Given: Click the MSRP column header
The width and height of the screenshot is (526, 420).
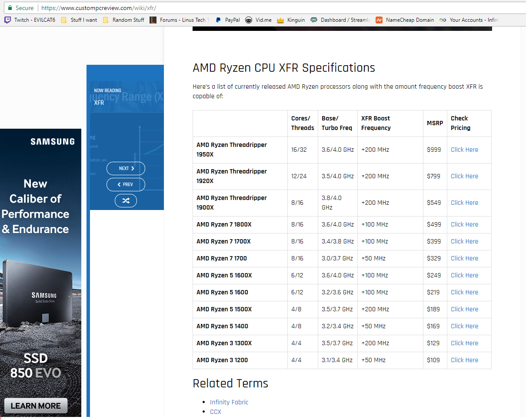Looking at the screenshot, I should click(x=435, y=123).
